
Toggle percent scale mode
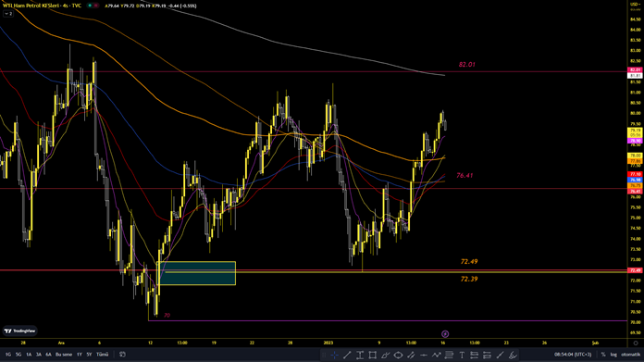click(603, 355)
